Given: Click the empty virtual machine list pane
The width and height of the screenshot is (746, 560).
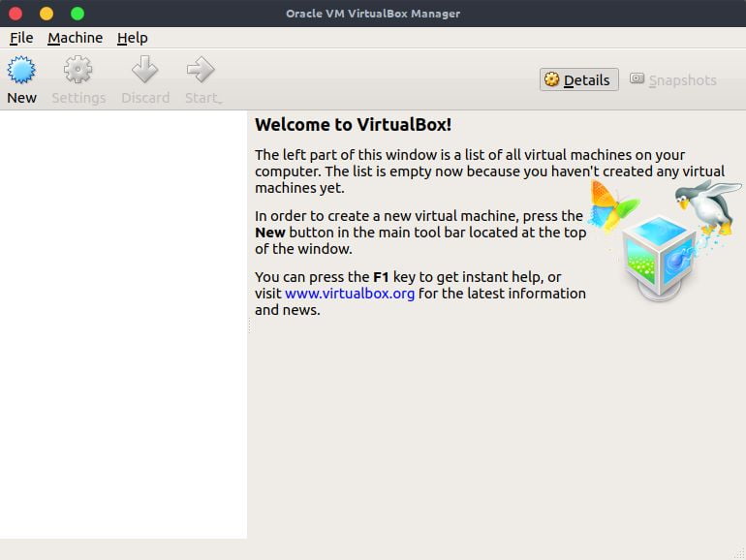Looking at the screenshot, I should click(x=123, y=325).
